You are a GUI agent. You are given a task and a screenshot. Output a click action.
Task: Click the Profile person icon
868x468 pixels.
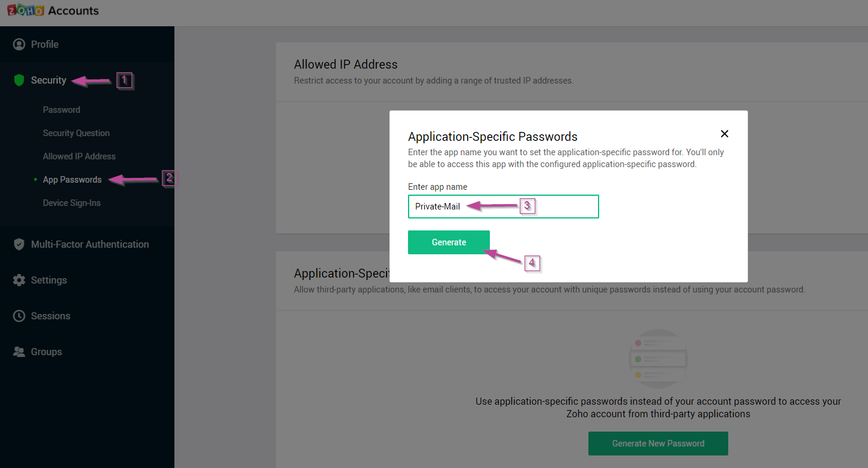click(19, 44)
